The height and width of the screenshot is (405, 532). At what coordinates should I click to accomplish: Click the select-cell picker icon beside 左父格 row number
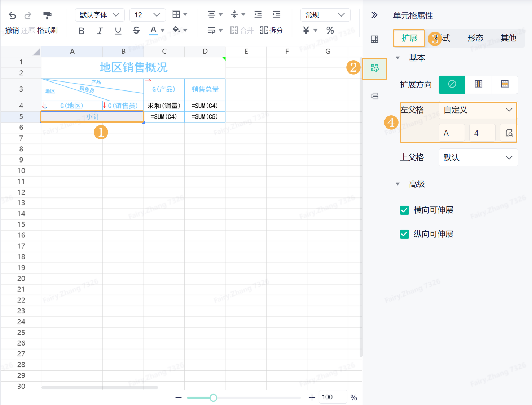509,133
